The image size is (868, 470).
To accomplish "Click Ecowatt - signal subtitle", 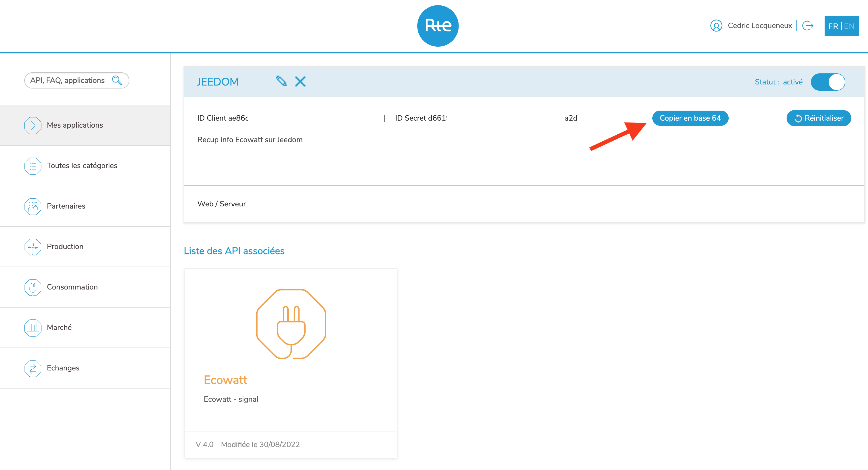I will tap(231, 399).
